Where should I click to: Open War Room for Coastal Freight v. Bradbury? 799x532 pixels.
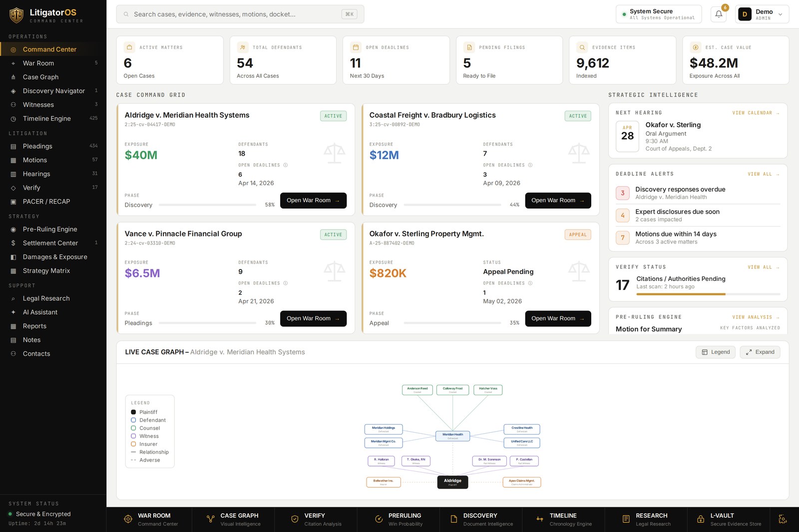pyautogui.click(x=558, y=201)
